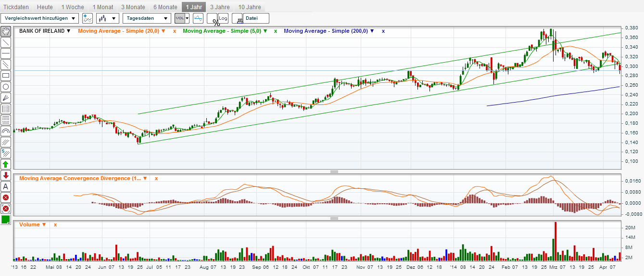This screenshot has height=276, width=644.
Task: Switch to the 1 Monat tab
Action: click(x=103, y=7)
